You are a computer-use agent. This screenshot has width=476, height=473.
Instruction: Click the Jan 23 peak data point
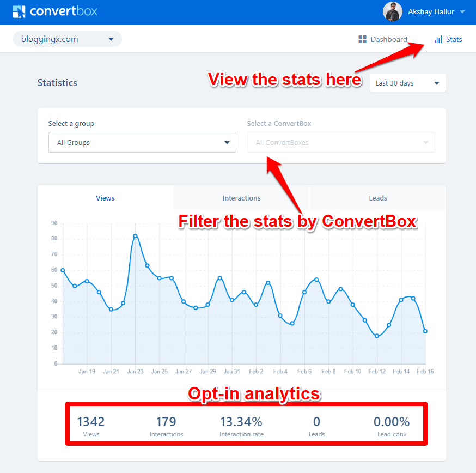pos(135,236)
